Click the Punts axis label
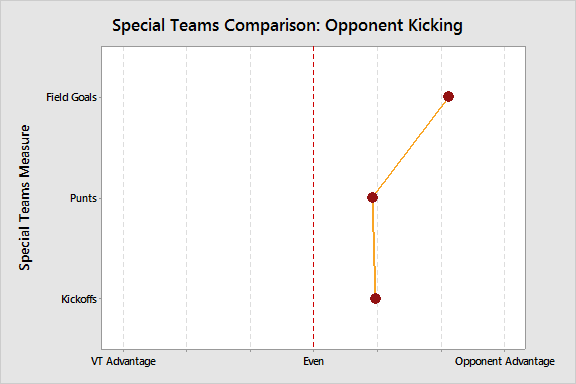576x384 pixels. [83, 198]
